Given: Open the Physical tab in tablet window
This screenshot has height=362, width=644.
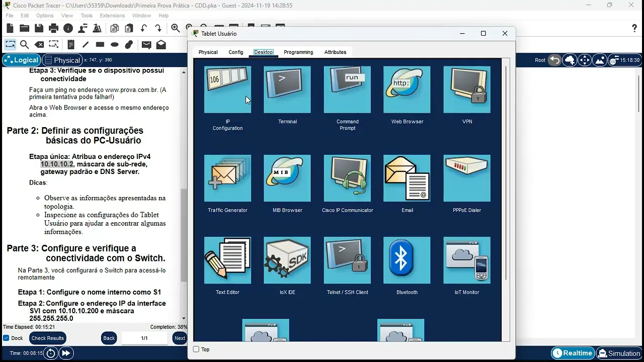Looking at the screenshot, I should coord(208,52).
